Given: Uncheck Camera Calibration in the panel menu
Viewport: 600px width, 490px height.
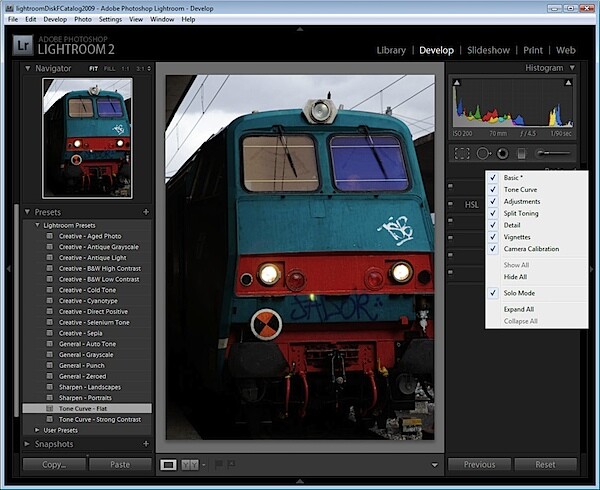Looking at the screenshot, I should point(493,249).
